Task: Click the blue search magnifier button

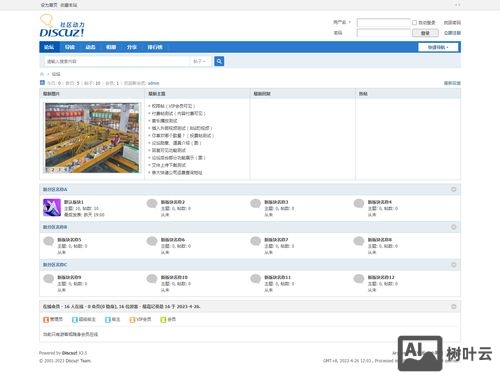Action: (219, 61)
